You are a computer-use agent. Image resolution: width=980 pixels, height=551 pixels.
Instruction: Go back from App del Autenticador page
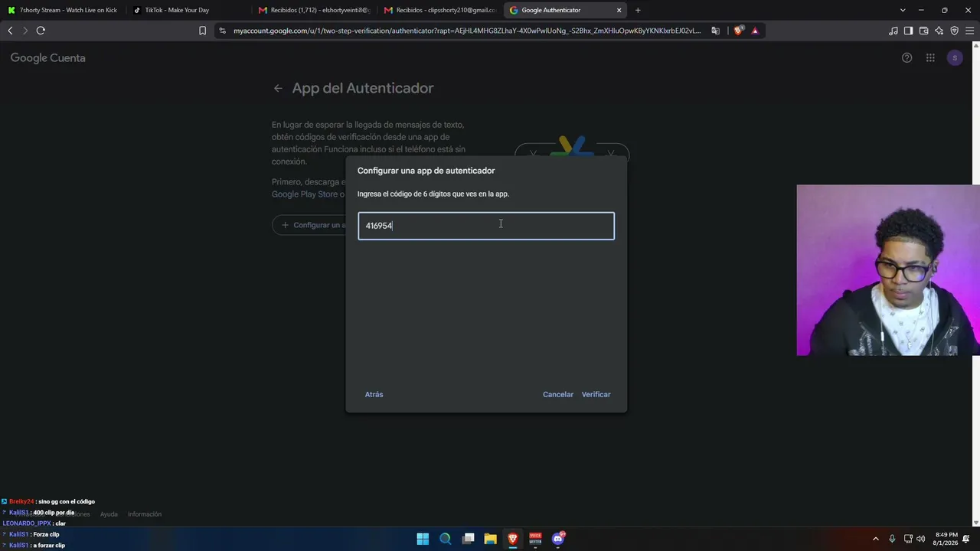278,88
